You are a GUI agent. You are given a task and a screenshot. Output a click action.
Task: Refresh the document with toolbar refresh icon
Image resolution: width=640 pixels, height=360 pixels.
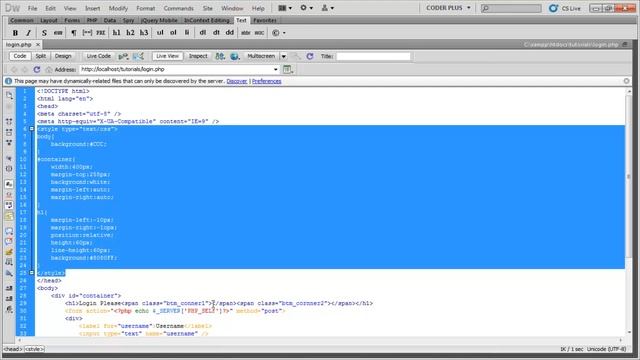310,56
